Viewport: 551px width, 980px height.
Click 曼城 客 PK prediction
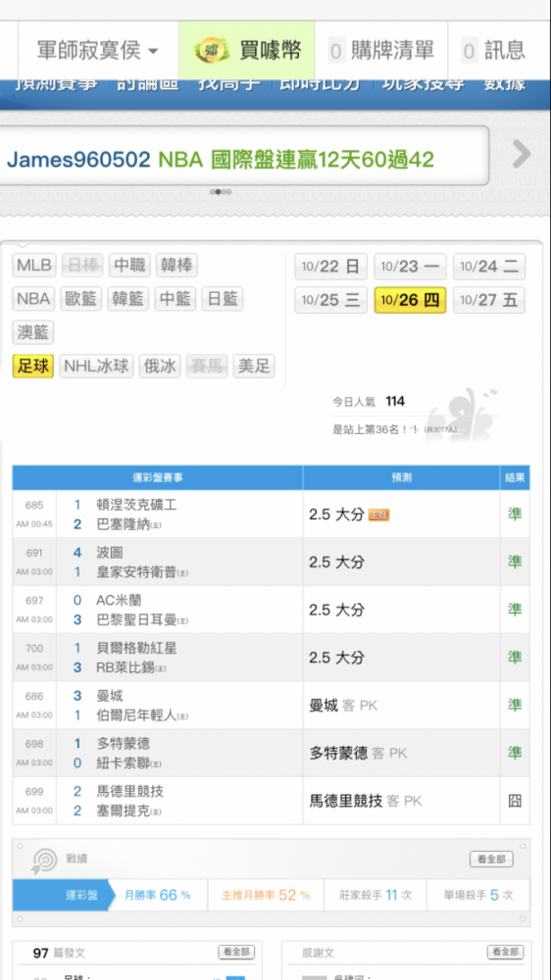coord(343,706)
